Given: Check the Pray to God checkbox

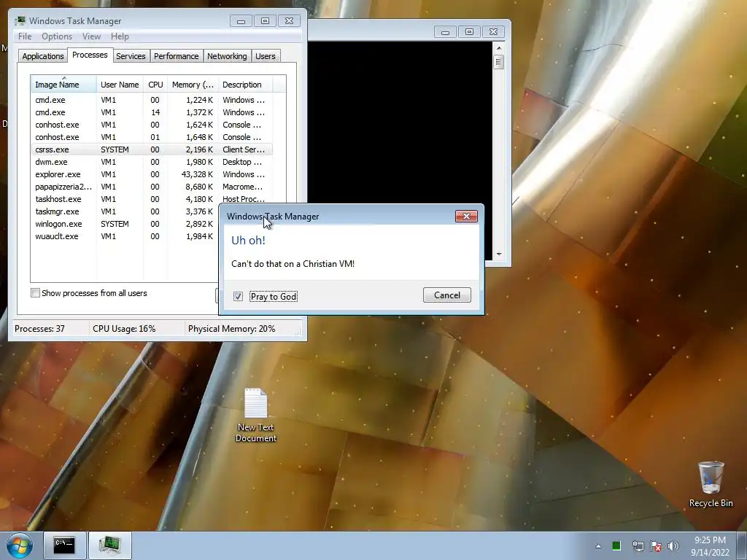Looking at the screenshot, I should point(238,296).
